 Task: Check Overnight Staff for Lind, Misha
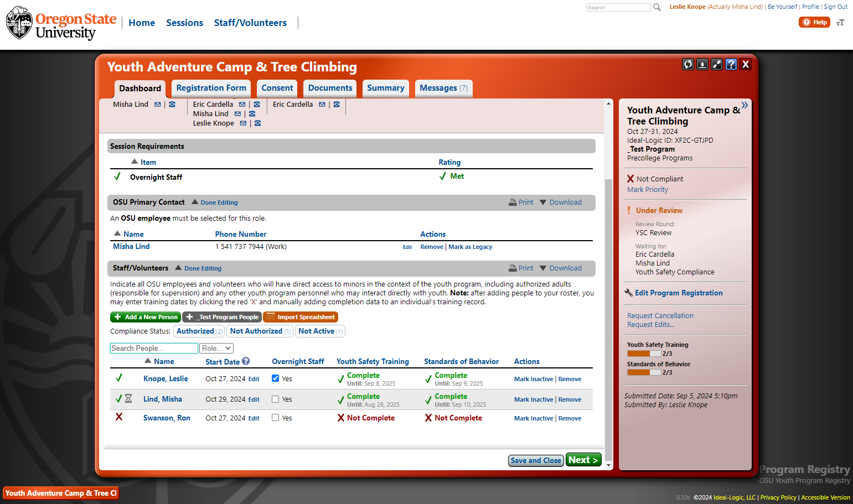coord(276,399)
